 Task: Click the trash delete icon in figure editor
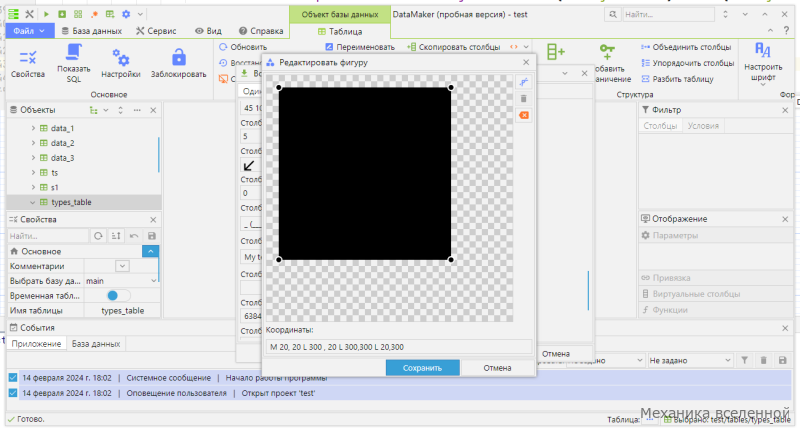pyautogui.click(x=523, y=98)
